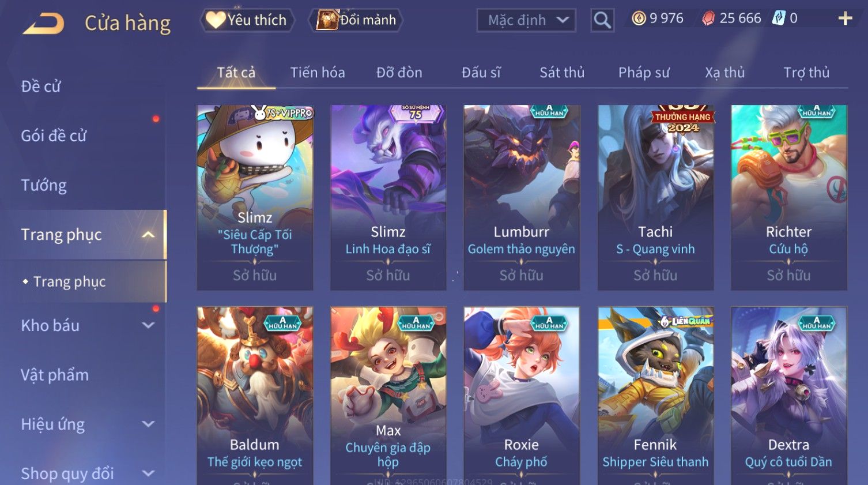
Task: Click the red ruby currency icon
Action: pyautogui.click(x=708, y=18)
